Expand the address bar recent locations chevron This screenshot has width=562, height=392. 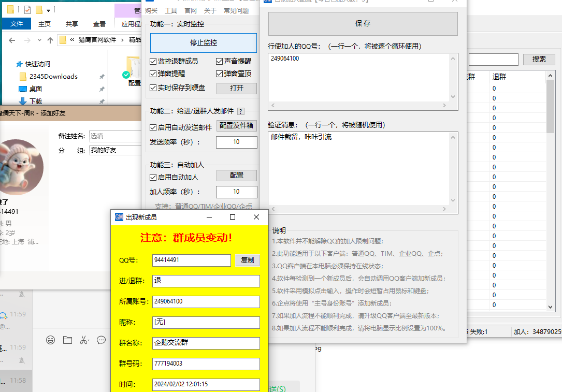39,40
